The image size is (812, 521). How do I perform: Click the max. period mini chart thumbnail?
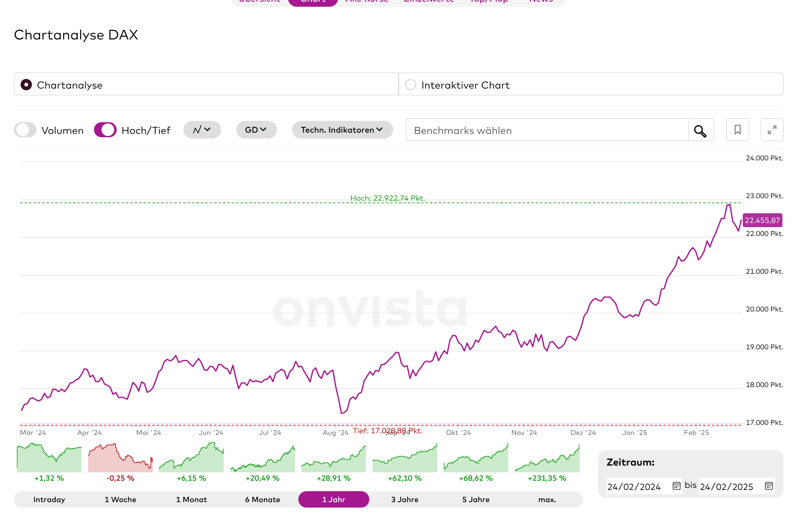click(x=547, y=458)
